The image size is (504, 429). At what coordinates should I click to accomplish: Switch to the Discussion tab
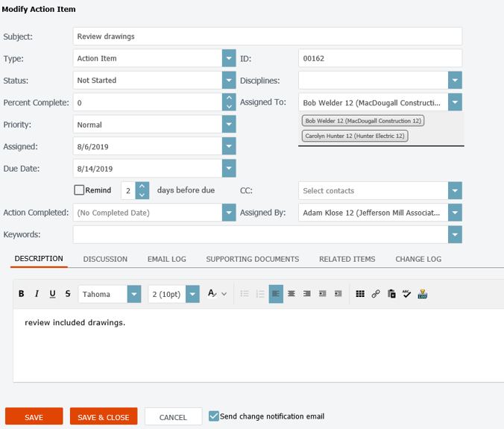click(105, 259)
